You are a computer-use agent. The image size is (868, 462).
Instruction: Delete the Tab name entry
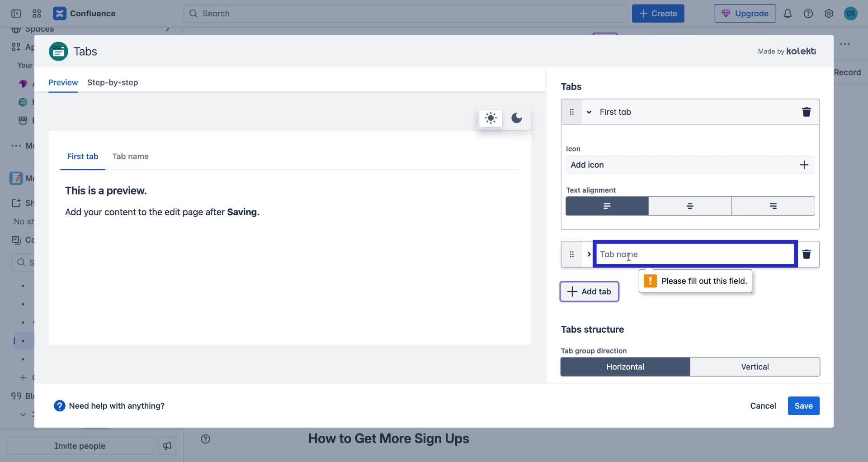pyautogui.click(x=807, y=254)
